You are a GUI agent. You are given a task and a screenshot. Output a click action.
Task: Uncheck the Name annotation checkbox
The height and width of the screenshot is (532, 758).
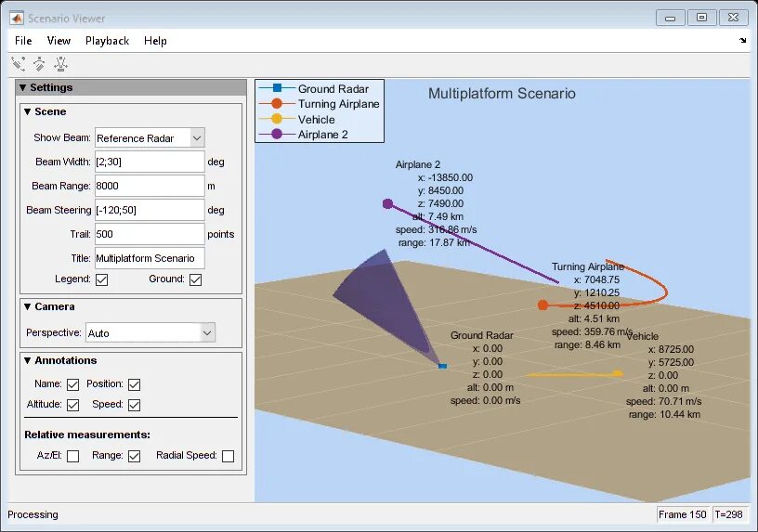click(x=73, y=384)
